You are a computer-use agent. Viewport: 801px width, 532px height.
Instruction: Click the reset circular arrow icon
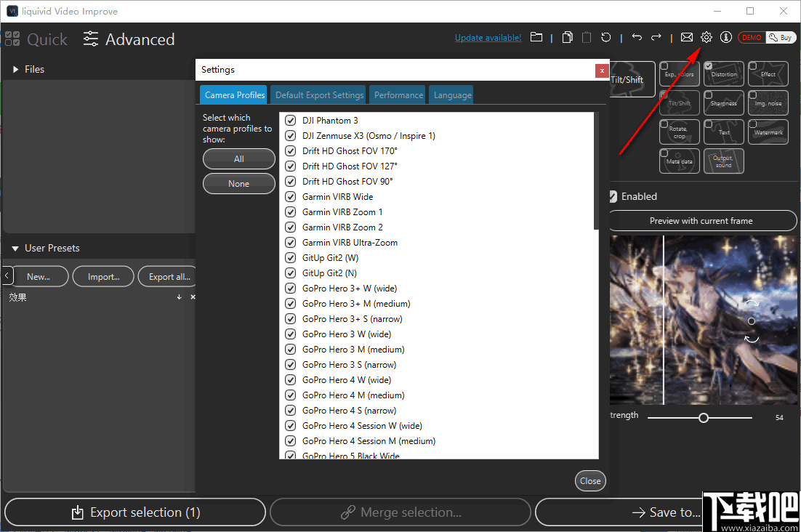click(606, 37)
